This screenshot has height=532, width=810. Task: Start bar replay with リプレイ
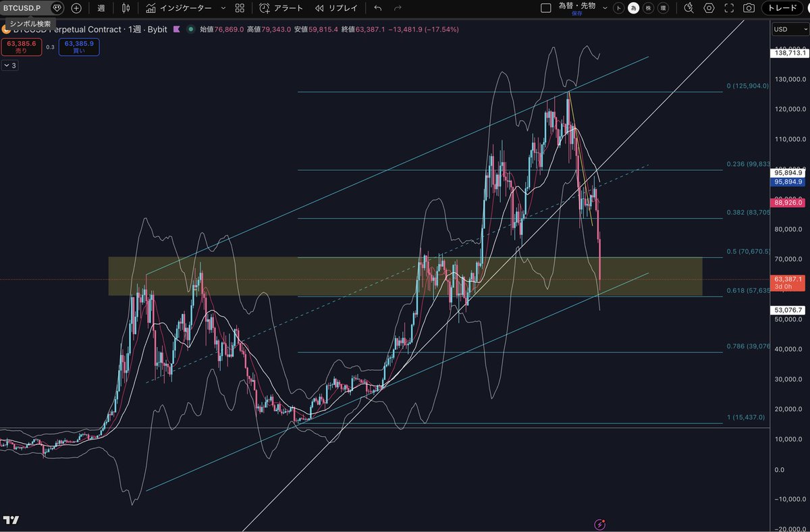pyautogui.click(x=336, y=8)
